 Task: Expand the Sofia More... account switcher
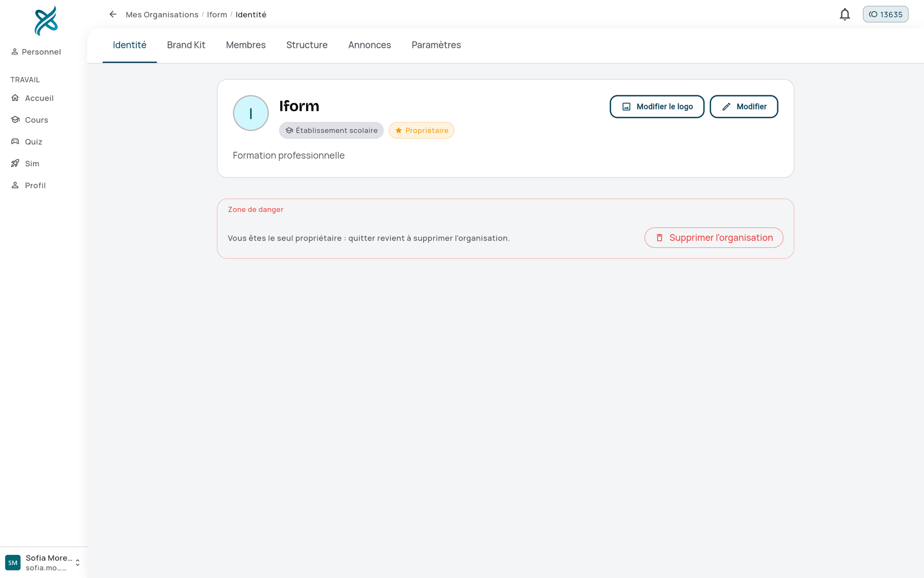43,562
